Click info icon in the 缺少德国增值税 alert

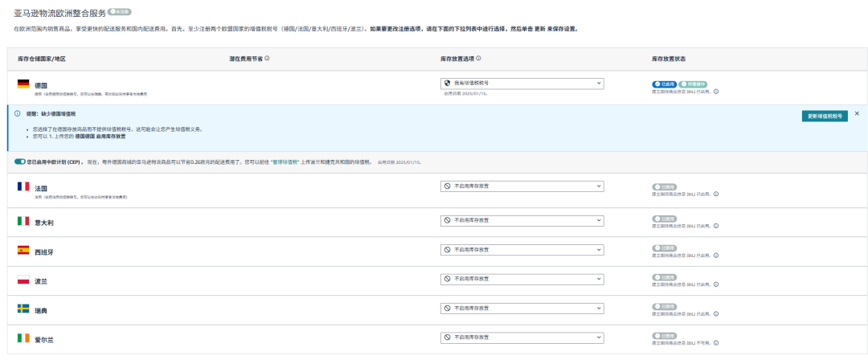pos(17,113)
